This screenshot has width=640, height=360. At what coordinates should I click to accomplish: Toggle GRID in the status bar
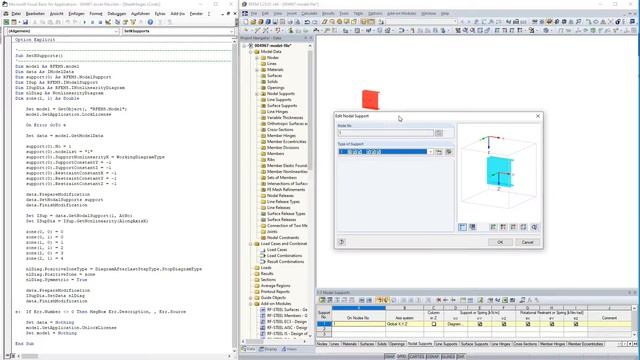(402, 357)
